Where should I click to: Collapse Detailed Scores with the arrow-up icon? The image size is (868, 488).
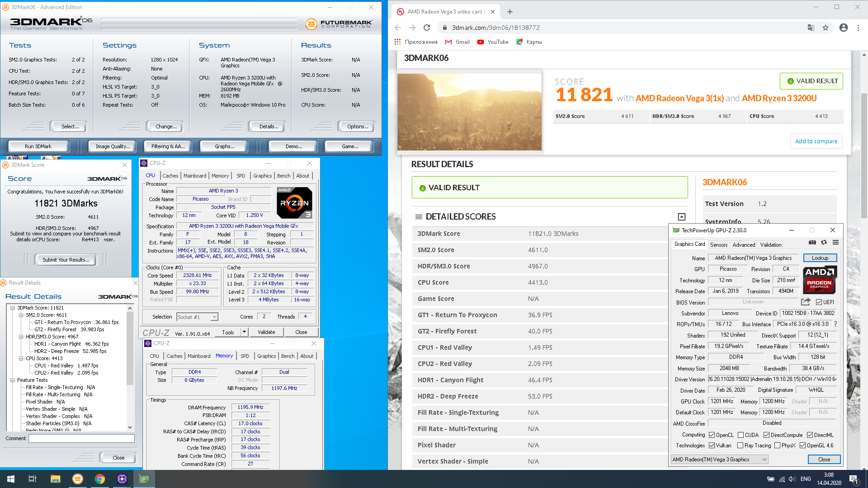(682, 217)
